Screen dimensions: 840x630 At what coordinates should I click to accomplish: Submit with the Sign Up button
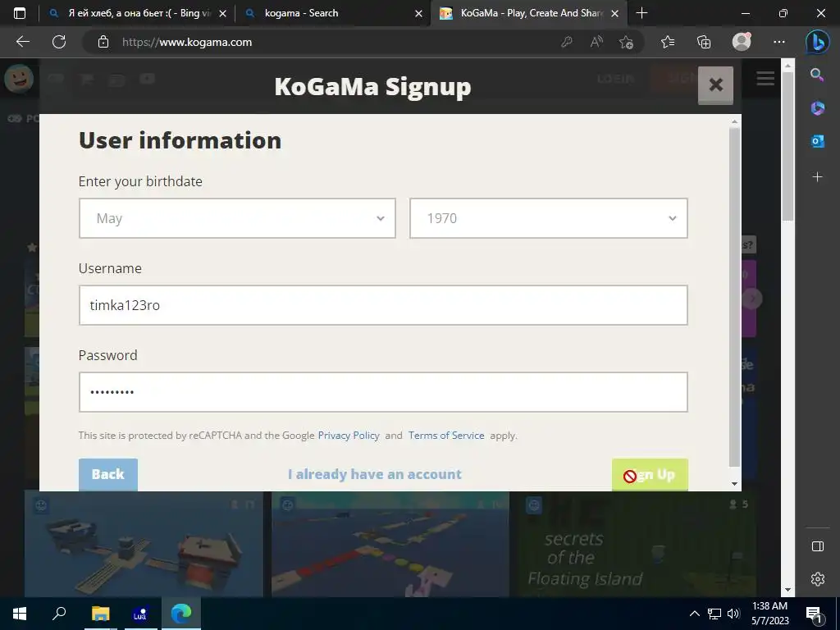(650, 474)
